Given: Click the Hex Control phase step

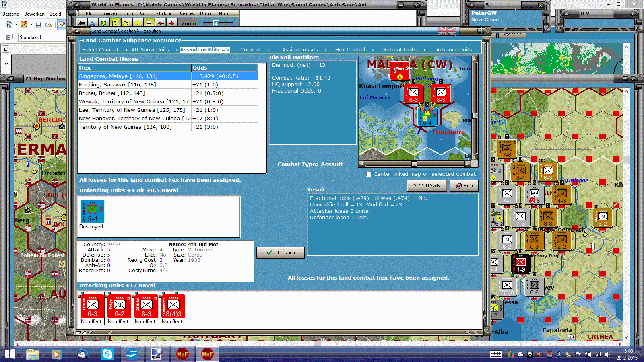Looking at the screenshot, I should coord(355,50).
